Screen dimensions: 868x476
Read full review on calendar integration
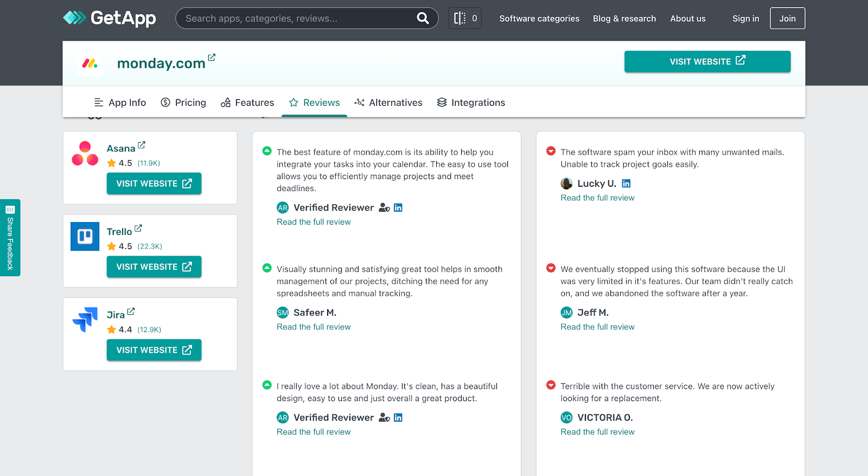click(314, 222)
